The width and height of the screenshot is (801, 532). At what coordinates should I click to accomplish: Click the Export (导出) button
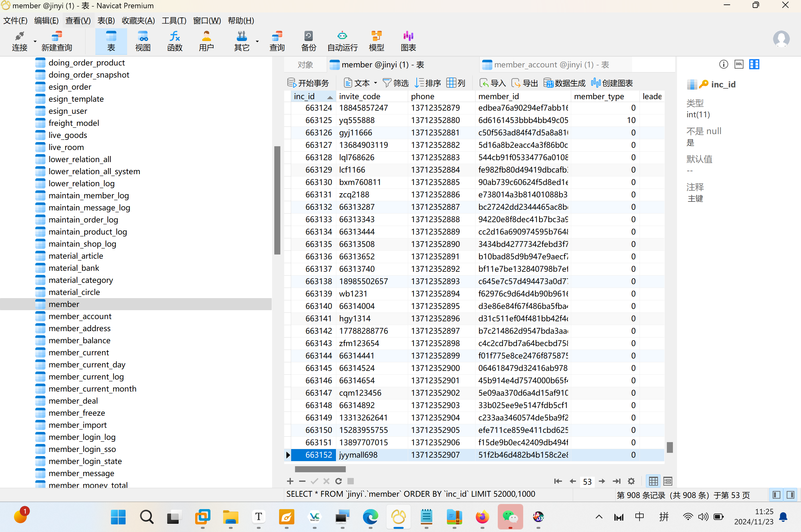524,83
